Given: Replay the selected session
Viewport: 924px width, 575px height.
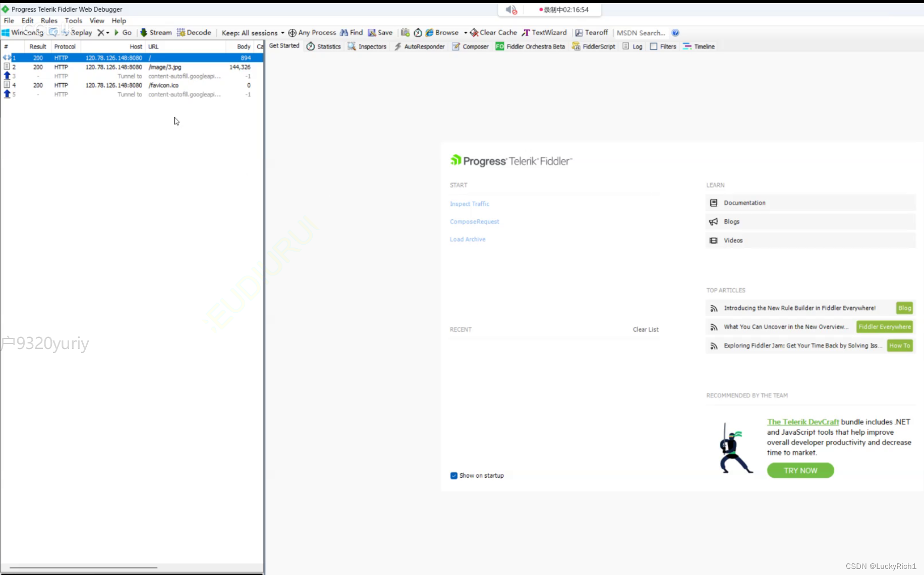Looking at the screenshot, I should (77, 32).
